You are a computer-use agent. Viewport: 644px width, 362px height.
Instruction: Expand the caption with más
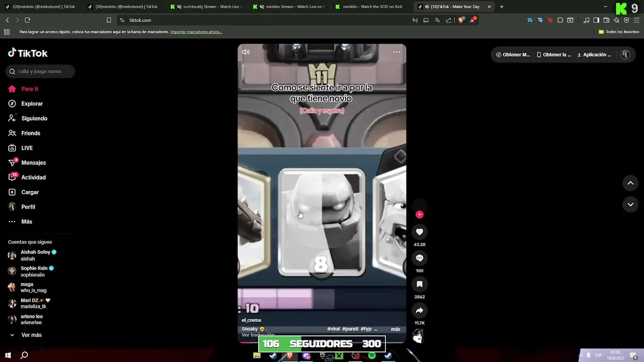(x=395, y=329)
